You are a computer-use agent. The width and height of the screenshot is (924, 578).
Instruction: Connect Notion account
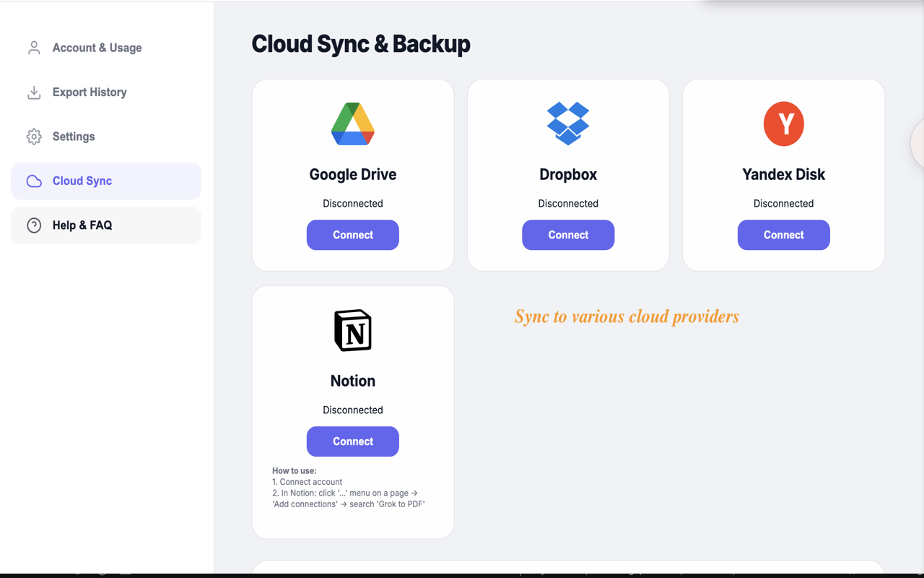point(353,441)
